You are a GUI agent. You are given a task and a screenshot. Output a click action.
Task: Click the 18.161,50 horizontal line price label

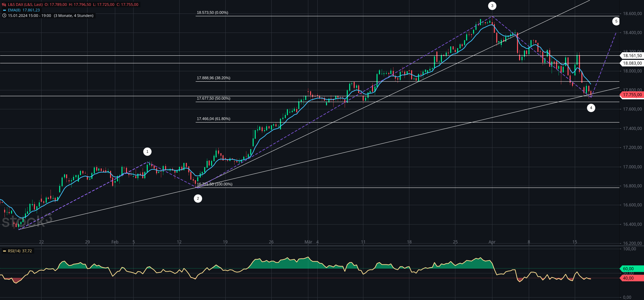click(x=632, y=55)
